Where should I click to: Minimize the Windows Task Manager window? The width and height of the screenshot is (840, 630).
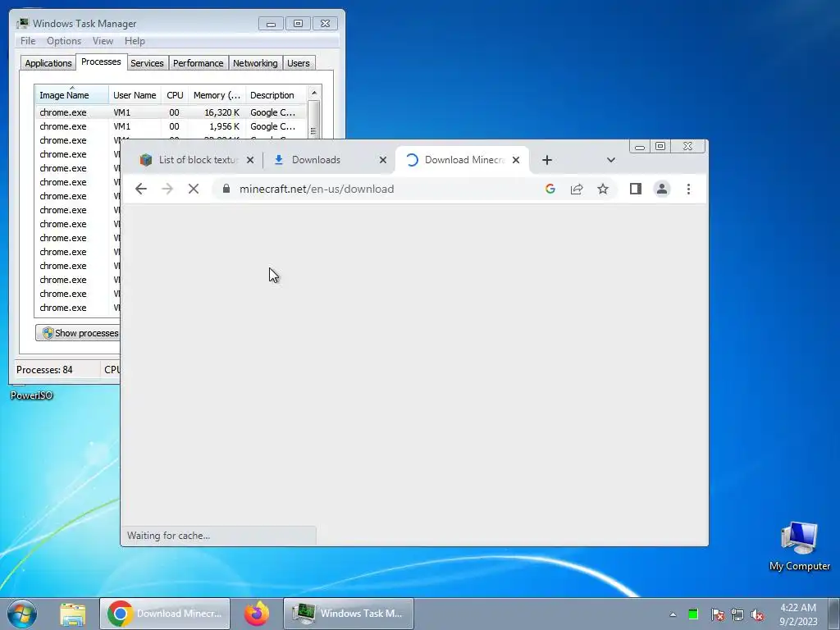[271, 24]
